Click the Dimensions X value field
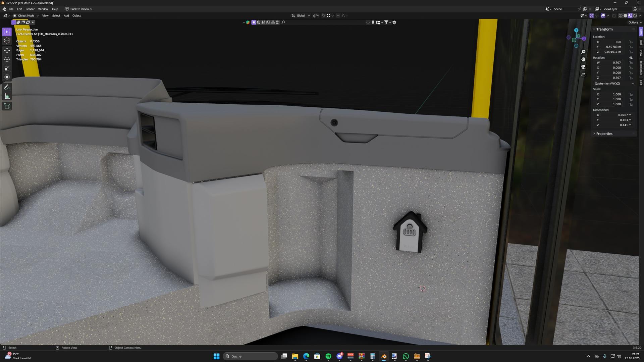This screenshot has height=362, width=644. pyautogui.click(x=614, y=115)
